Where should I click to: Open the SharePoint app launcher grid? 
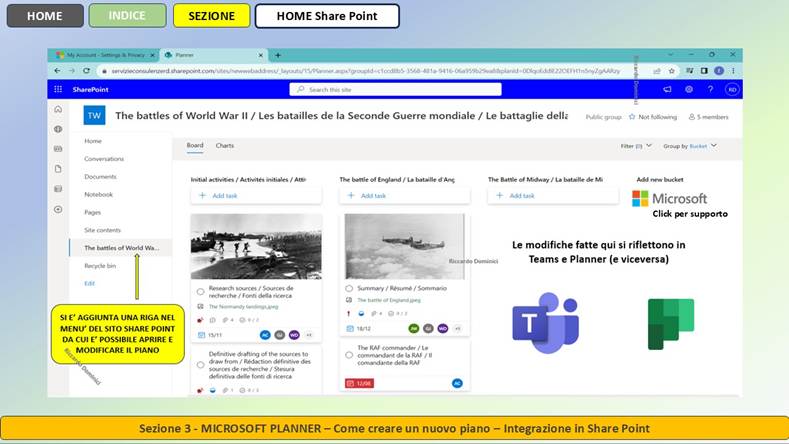[x=58, y=89]
